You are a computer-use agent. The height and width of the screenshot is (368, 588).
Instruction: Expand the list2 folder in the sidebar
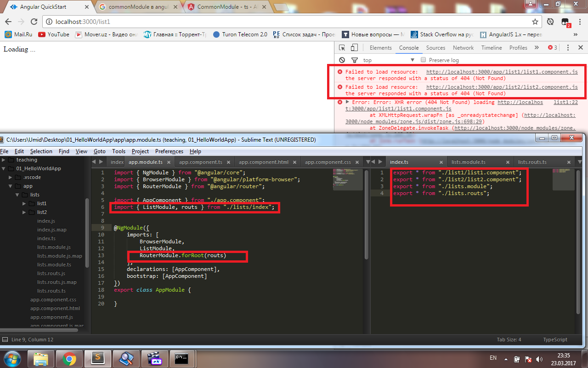[24, 212]
